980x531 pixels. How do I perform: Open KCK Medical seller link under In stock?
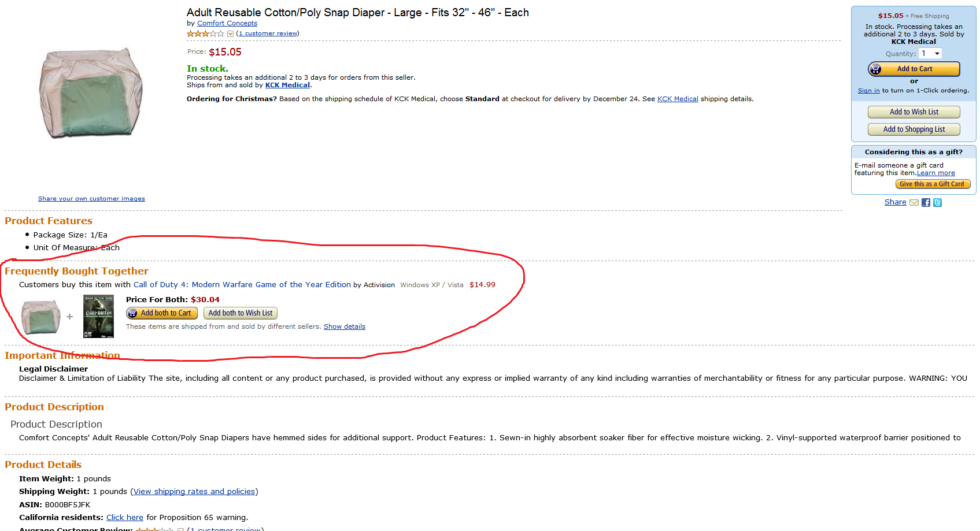click(x=287, y=85)
